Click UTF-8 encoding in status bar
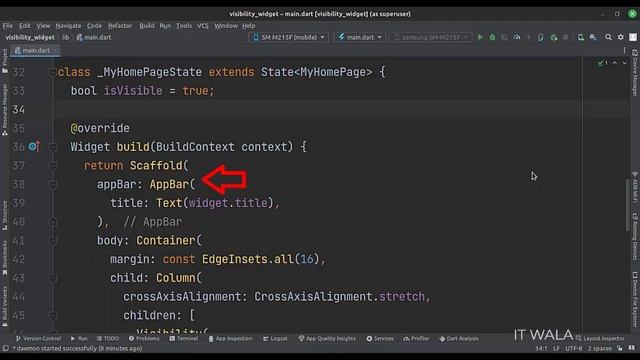The width and height of the screenshot is (640, 360). coord(573,349)
